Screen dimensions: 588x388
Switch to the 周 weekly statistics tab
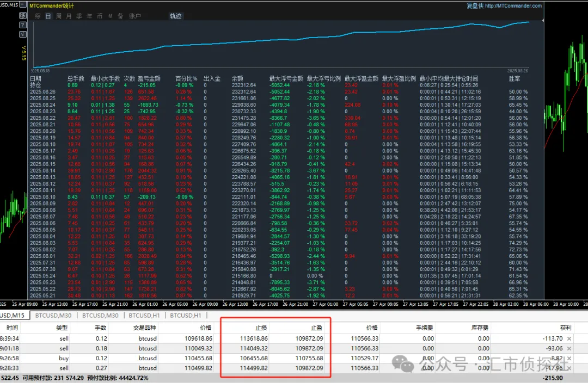pos(59,16)
